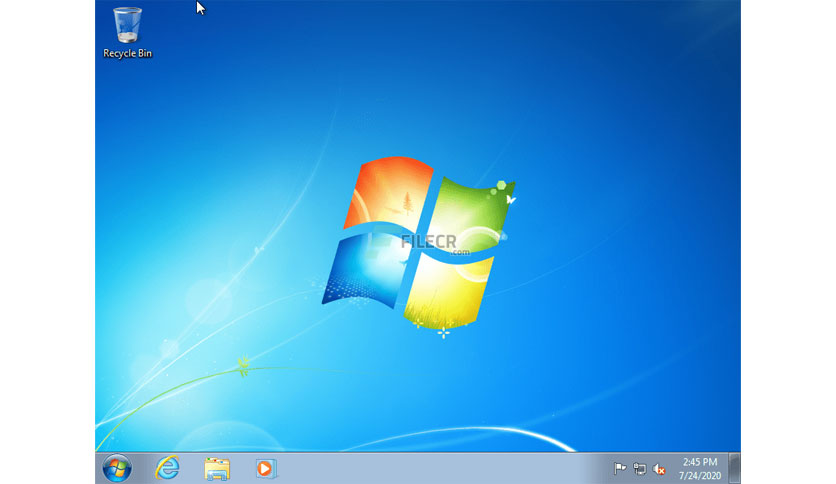836x484 pixels.
Task: Click the Recycle Bin label text
Action: click(x=127, y=53)
